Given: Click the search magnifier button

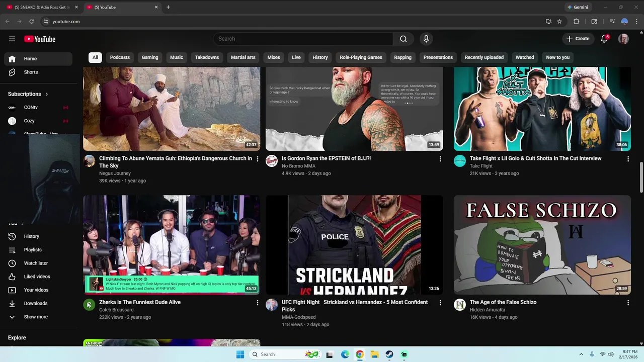Looking at the screenshot, I should click(404, 39).
